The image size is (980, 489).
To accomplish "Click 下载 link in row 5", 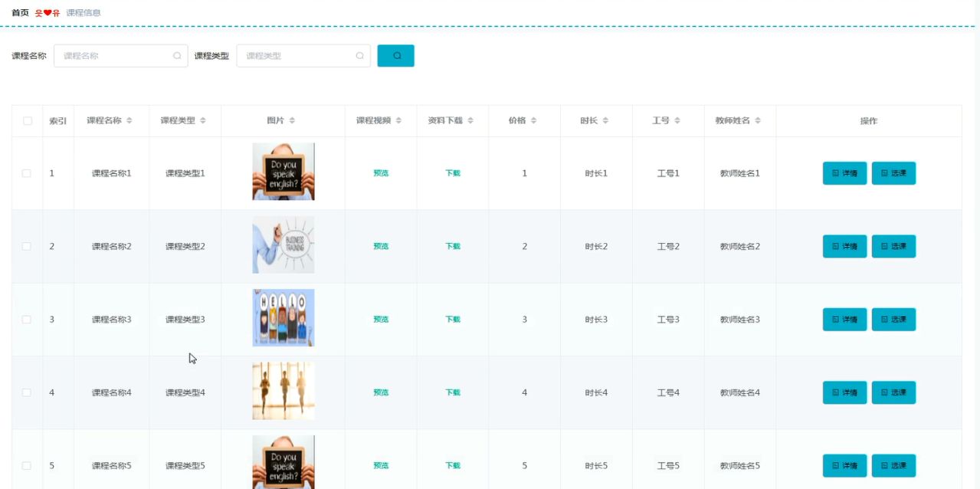I will pyautogui.click(x=453, y=465).
